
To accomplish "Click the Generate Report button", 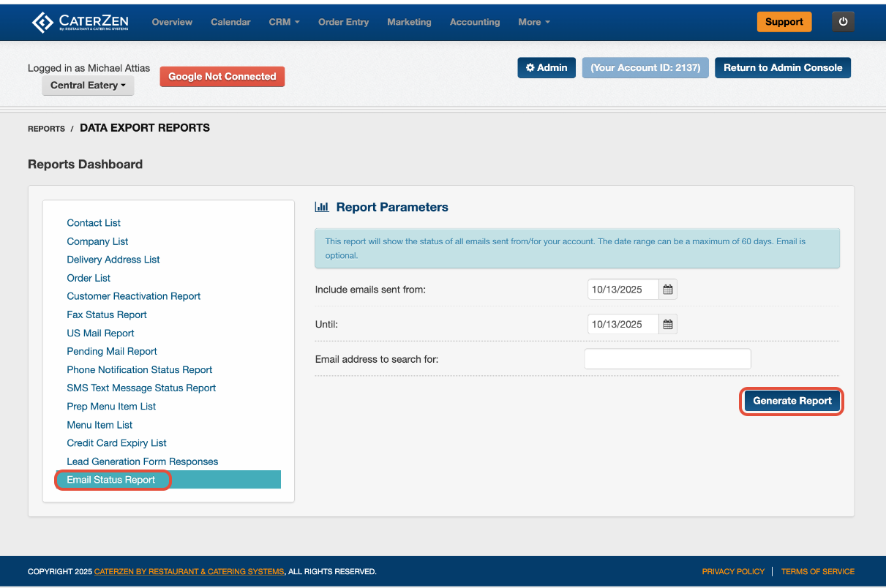I will (x=792, y=401).
